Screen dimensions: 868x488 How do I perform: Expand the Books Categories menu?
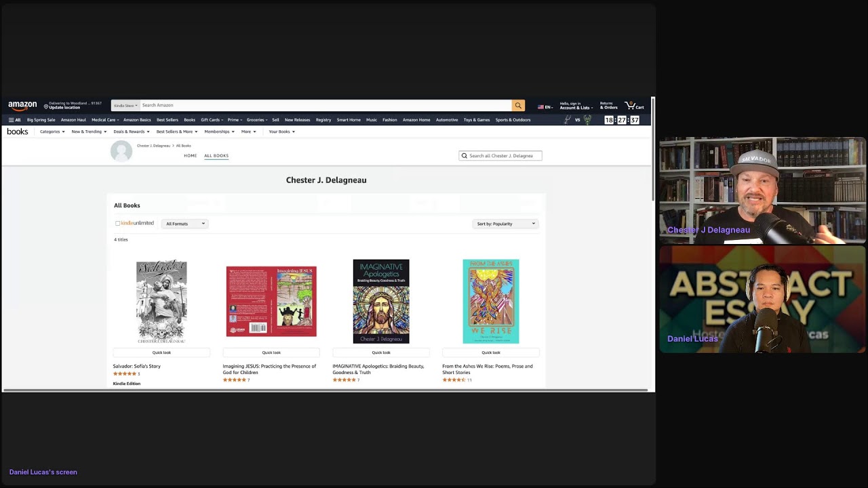tap(52, 131)
